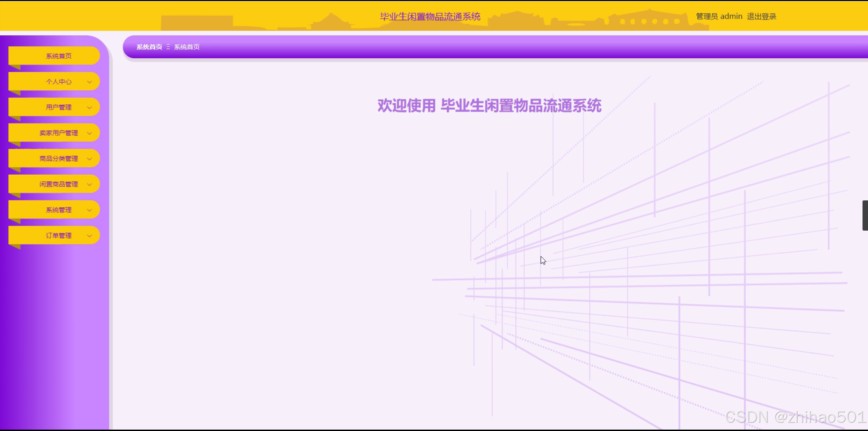The width and height of the screenshot is (868, 431).
Task: Click the bold 系统首页 breadcrumb link
Action: [149, 47]
